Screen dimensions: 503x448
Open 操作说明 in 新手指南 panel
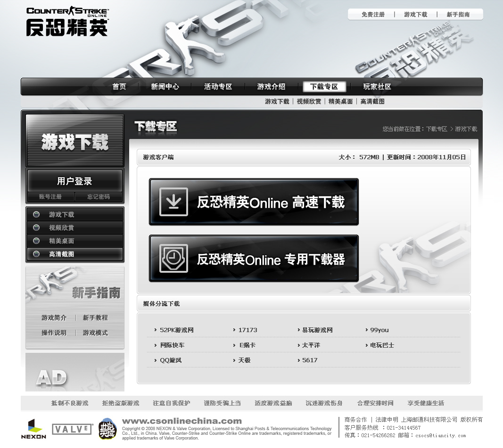coord(54,333)
